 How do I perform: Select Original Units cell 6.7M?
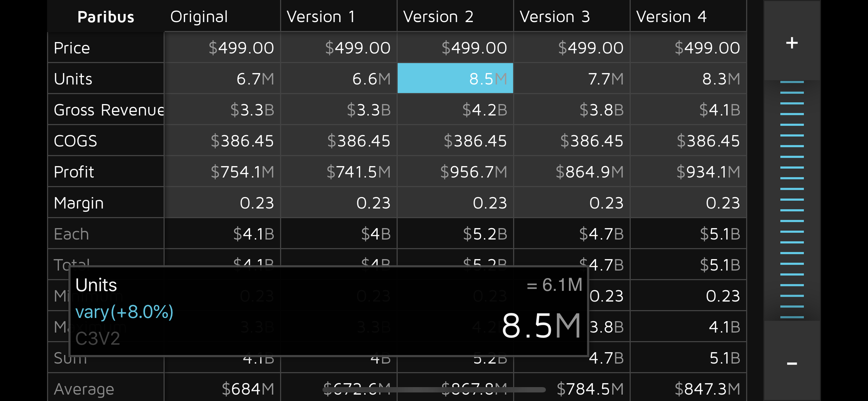pyautogui.click(x=222, y=79)
